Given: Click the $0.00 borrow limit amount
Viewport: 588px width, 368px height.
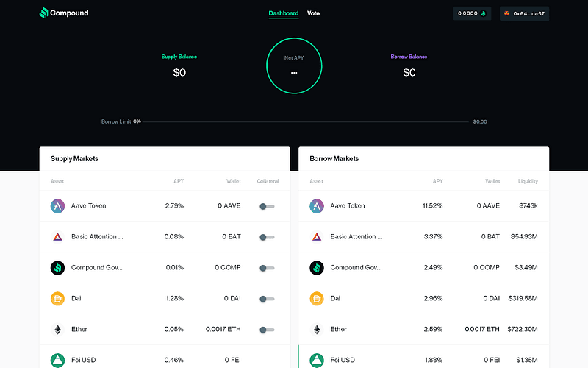Looking at the screenshot, I should tap(480, 121).
